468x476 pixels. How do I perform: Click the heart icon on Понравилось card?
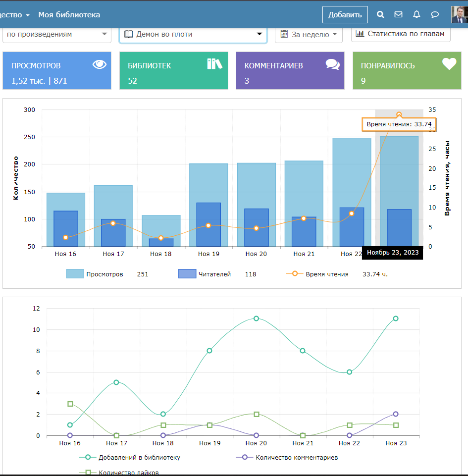click(449, 64)
